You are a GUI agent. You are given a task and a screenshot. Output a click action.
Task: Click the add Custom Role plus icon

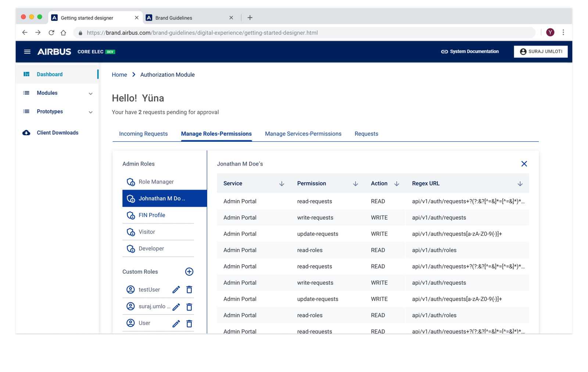point(189,272)
